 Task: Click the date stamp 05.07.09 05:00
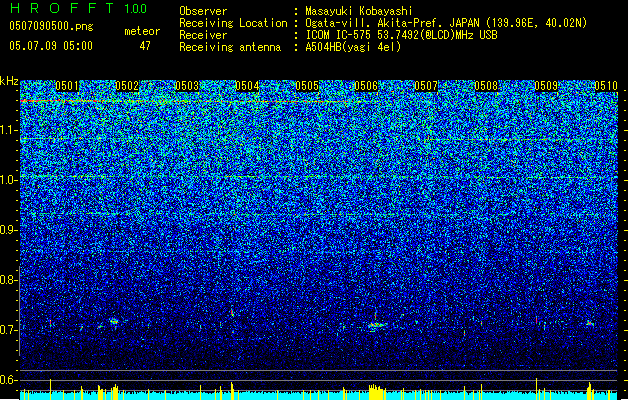pyautogui.click(x=51, y=46)
